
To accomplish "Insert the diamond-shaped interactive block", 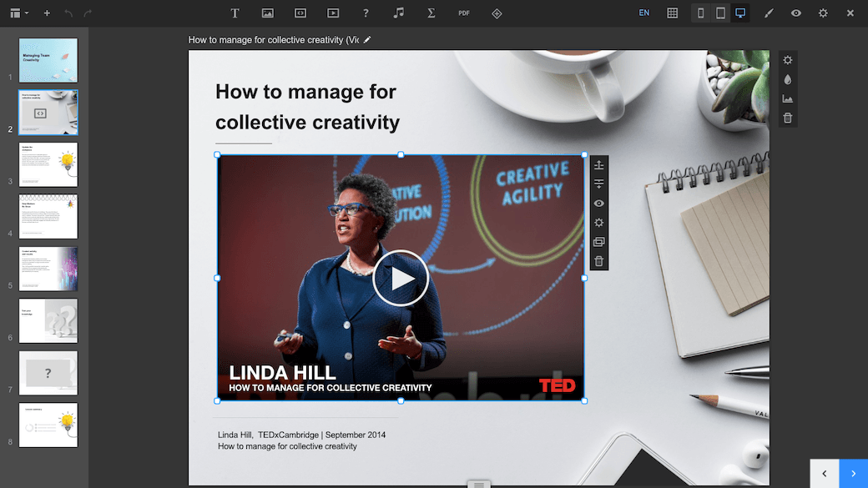I will click(497, 13).
